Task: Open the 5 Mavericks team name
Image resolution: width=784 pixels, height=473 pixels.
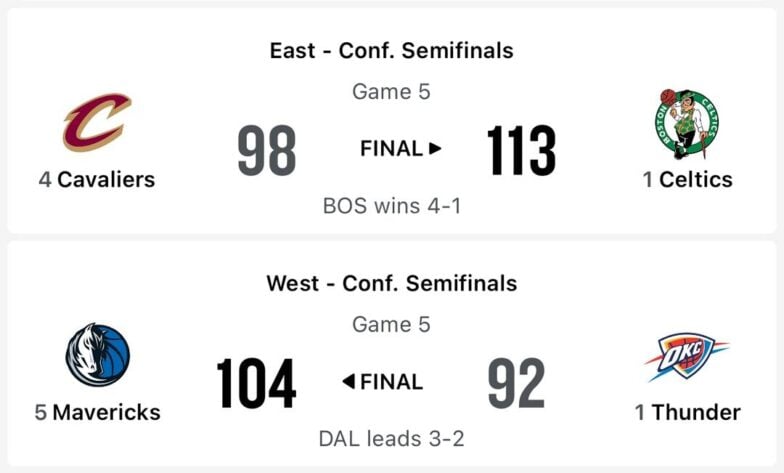Action: click(x=98, y=412)
